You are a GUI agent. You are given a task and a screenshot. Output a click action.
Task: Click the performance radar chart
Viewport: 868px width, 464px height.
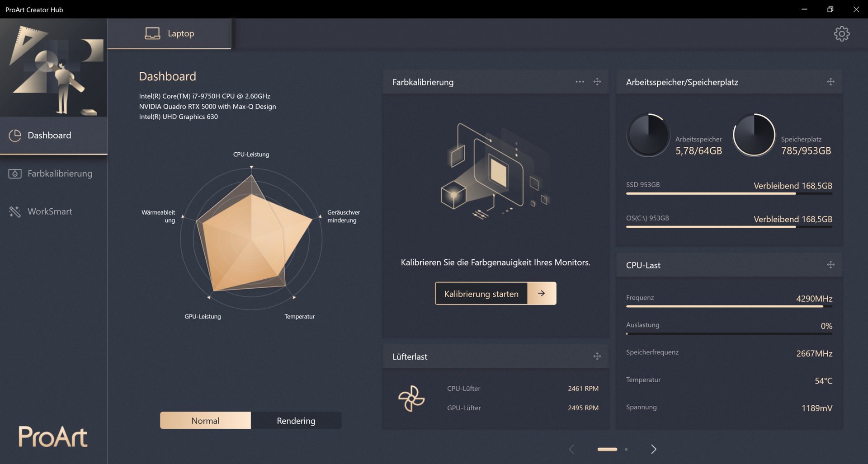251,239
